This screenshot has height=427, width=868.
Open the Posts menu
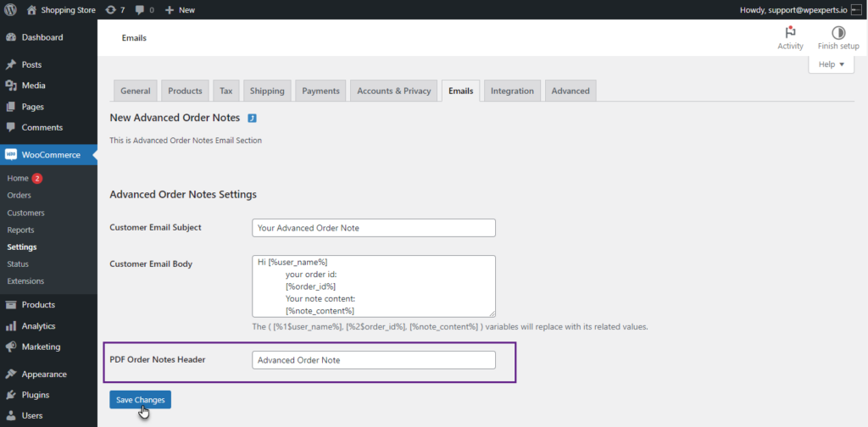[31, 64]
